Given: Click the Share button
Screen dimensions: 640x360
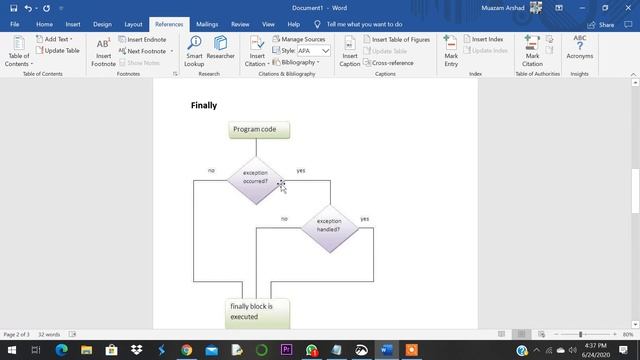Looking at the screenshot, I should coord(600,25).
